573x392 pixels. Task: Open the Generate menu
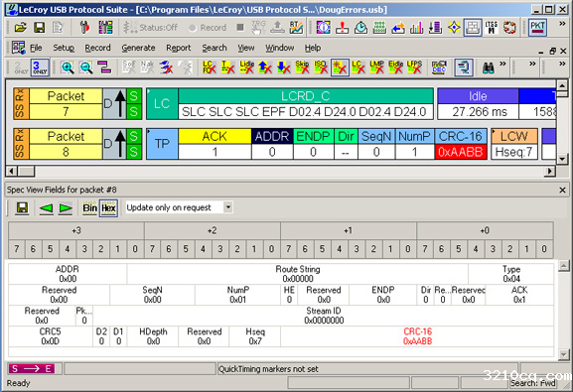(x=138, y=48)
